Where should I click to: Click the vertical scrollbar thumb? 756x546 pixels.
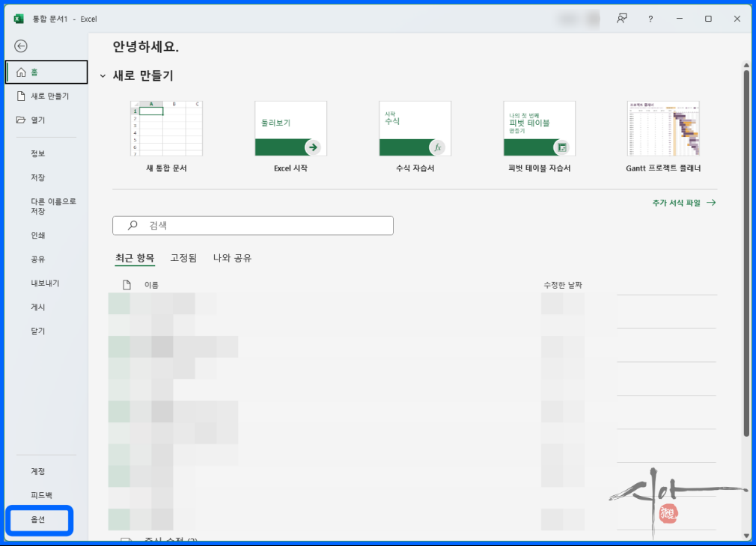click(x=746, y=254)
